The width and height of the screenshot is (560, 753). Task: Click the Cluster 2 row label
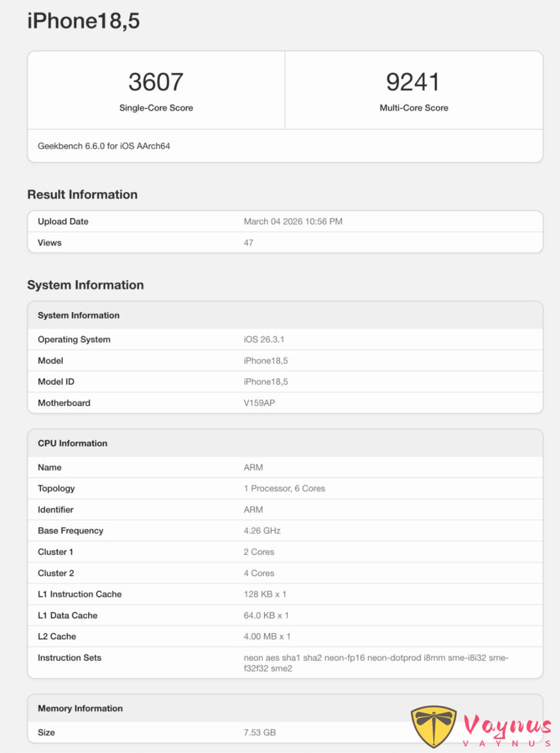pos(56,573)
